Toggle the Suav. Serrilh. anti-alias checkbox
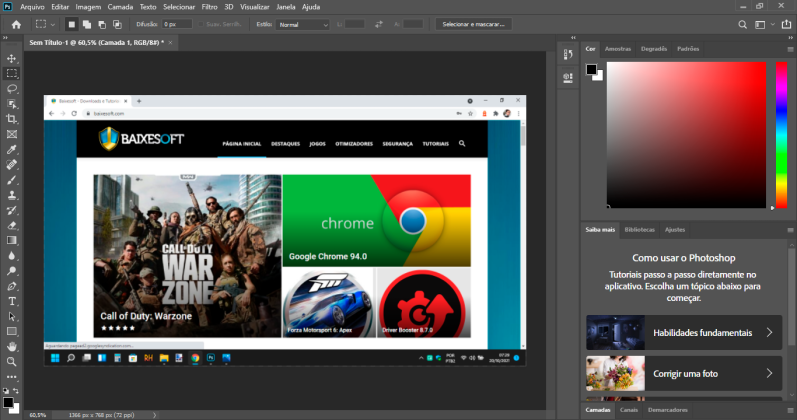Image resolution: width=797 pixels, height=420 pixels. pos(201,24)
